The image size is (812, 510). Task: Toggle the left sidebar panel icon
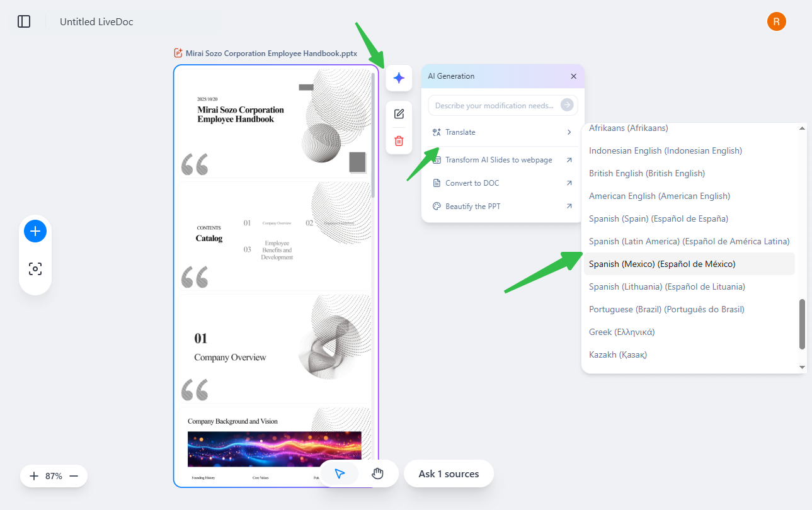(x=24, y=21)
